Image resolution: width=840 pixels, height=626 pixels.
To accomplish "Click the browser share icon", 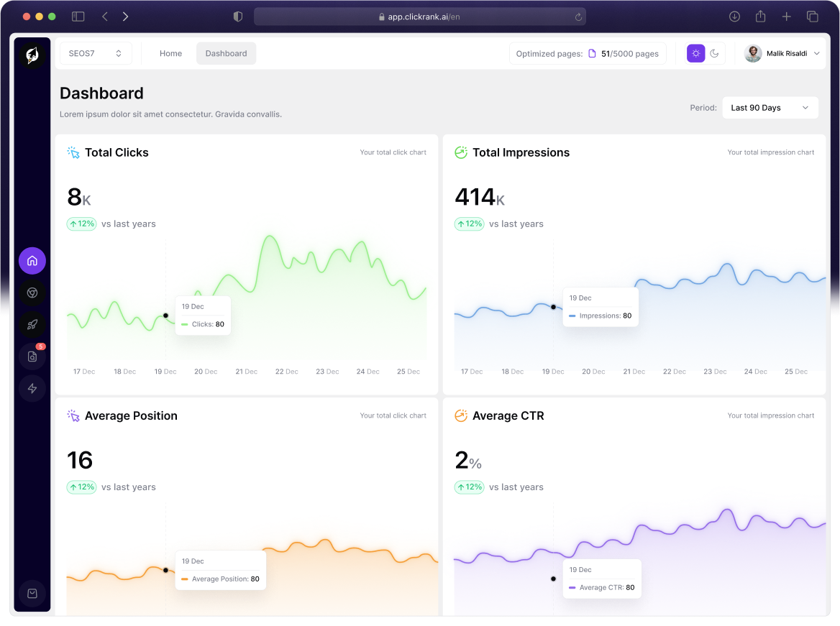I will point(760,17).
